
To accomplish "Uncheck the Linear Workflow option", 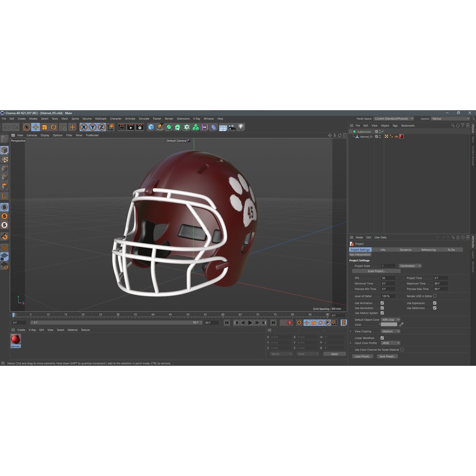I will 382,338.
